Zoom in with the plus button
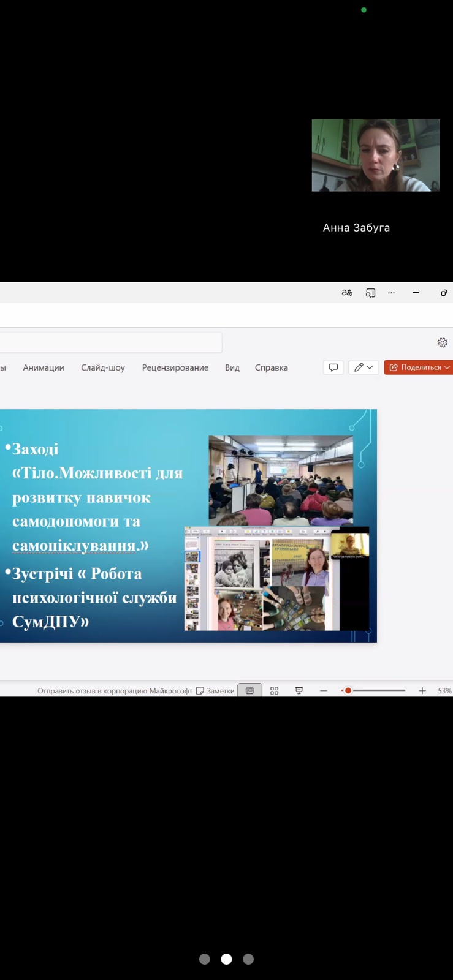 point(422,690)
